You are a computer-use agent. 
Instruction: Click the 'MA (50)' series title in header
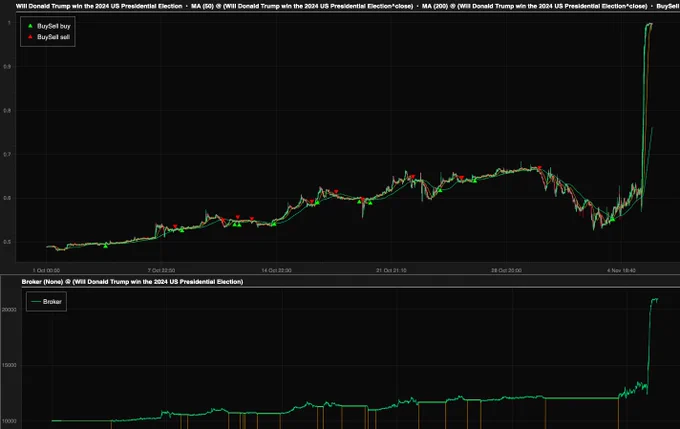point(302,6)
